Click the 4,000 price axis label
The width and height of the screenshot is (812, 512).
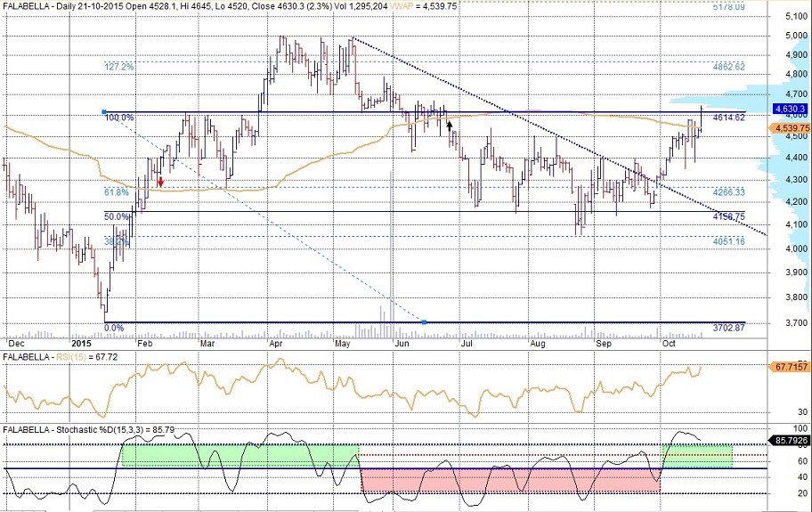pos(797,248)
